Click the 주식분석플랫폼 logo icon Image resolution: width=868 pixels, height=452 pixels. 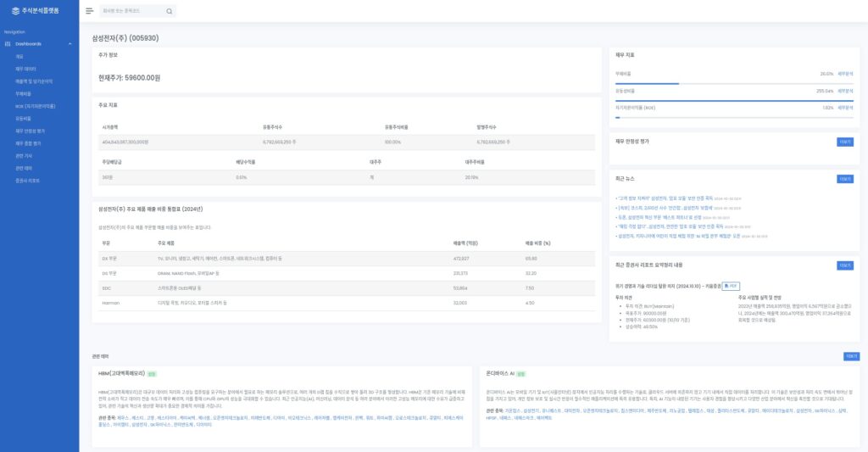[x=15, y=10]
